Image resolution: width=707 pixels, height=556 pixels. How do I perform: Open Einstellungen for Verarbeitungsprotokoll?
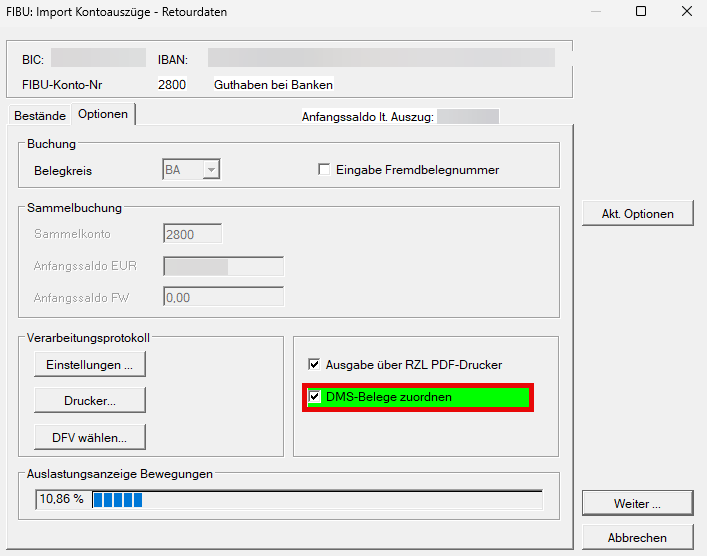(89, 365)
